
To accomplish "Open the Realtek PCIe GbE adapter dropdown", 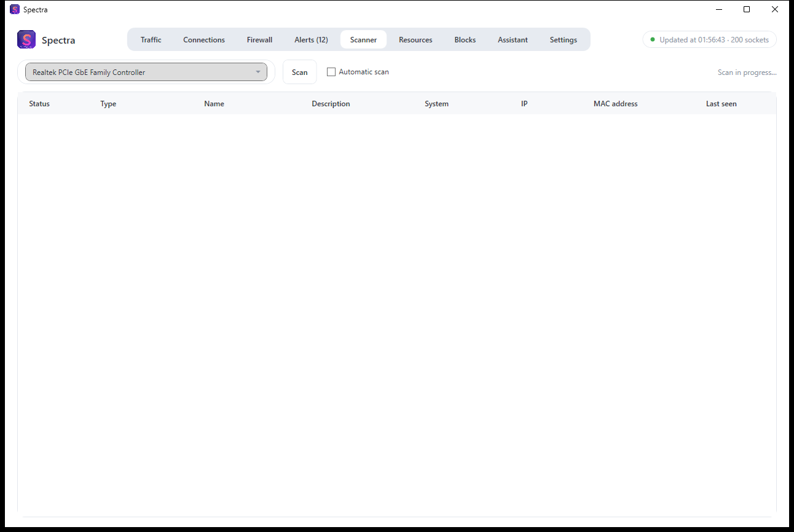I will 146,72.
